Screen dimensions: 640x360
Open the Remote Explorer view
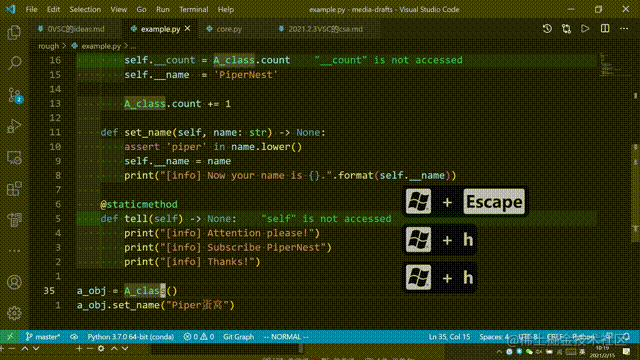(14, 158)
